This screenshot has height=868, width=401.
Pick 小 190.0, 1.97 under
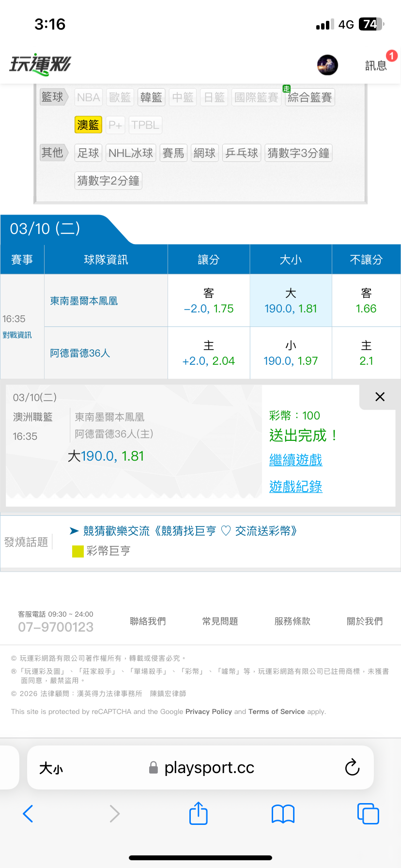(x=291, y=353)
